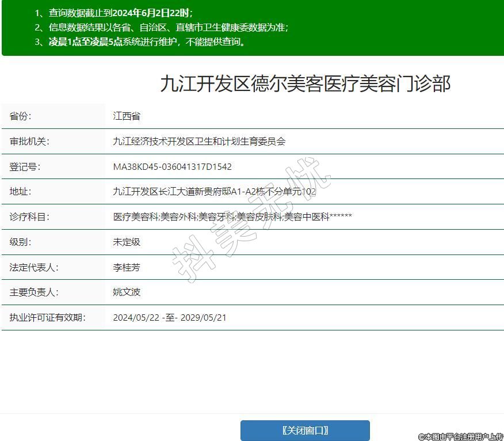The width and height of the screenshot is (504, 441).
Task: Click legal representative name 李桂芳
Action: tap(127, 268)
